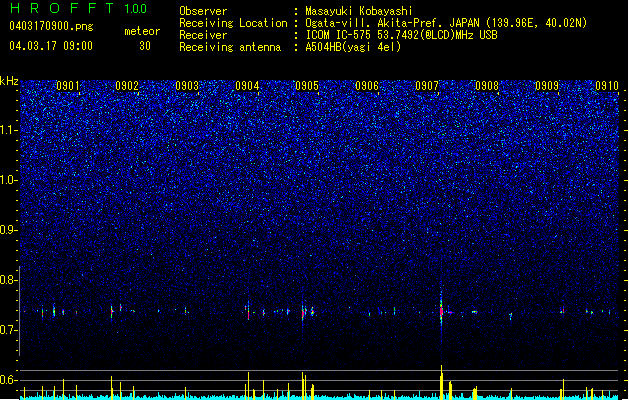Click time marker 0901
Image resolution: width=629 pixels, height=400 pixels.
point(68,86)
